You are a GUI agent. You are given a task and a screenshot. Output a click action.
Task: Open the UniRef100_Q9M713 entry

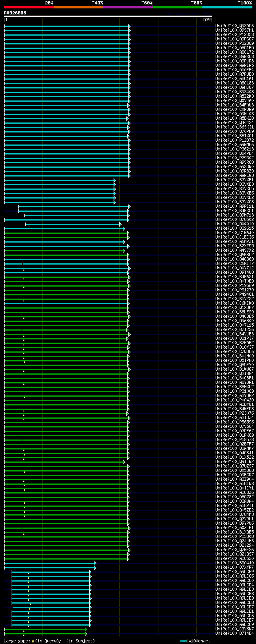pos(234,215)
